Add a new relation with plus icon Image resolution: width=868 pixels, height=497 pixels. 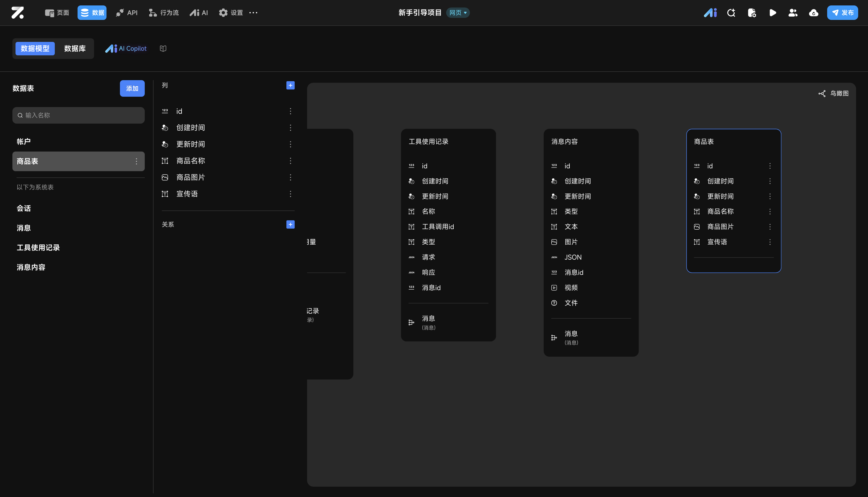(290, 224)
